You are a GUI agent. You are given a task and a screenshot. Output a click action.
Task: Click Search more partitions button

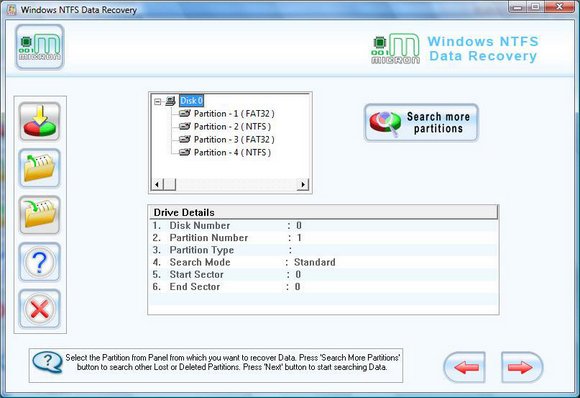(x=421, y=122)
